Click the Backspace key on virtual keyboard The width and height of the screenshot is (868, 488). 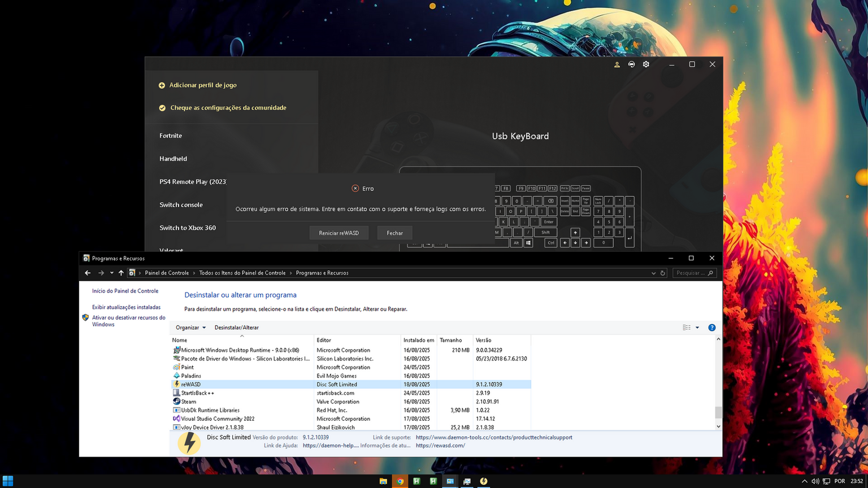[x=551, y=201]
